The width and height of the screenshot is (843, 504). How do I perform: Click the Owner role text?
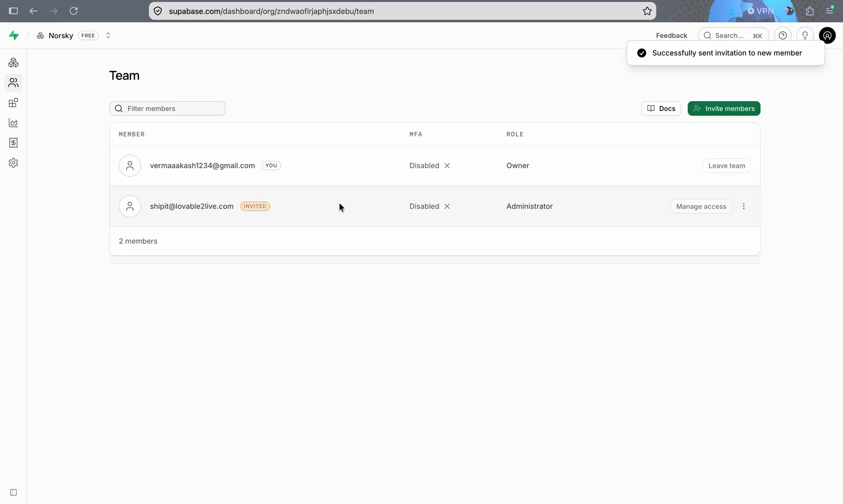[x=518, y=166]
